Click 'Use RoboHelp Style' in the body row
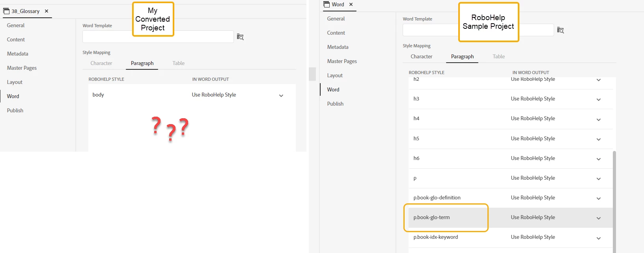 214,95
